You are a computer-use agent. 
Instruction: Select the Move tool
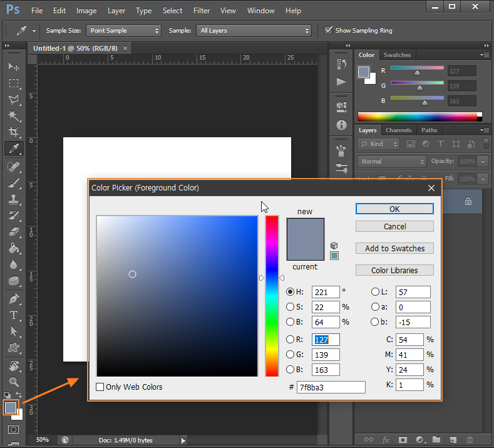pyautogui.click(x=14, y=66)
